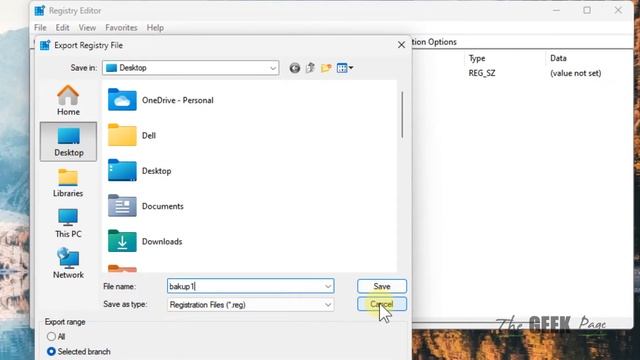Open the File menu in Registry Editor
Image resolution: width=640 pixels, height=360 pixels.
pyautogui.click(x=40, y=28)
